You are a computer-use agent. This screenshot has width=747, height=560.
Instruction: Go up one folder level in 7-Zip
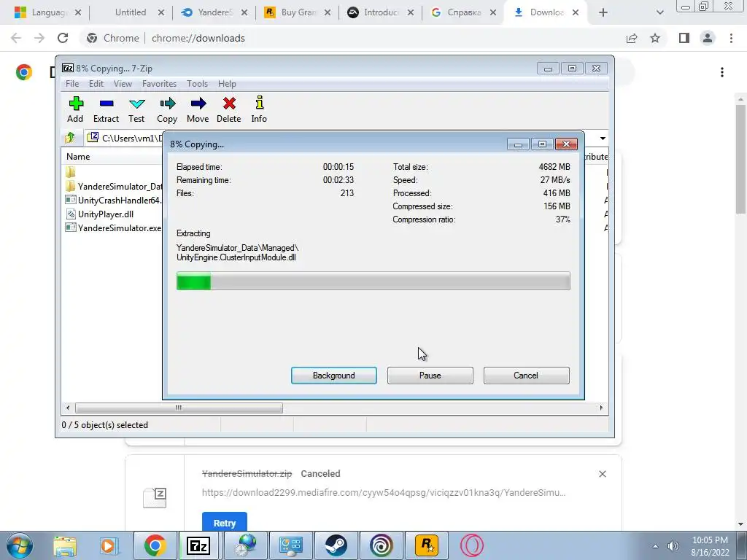(70, 138)
